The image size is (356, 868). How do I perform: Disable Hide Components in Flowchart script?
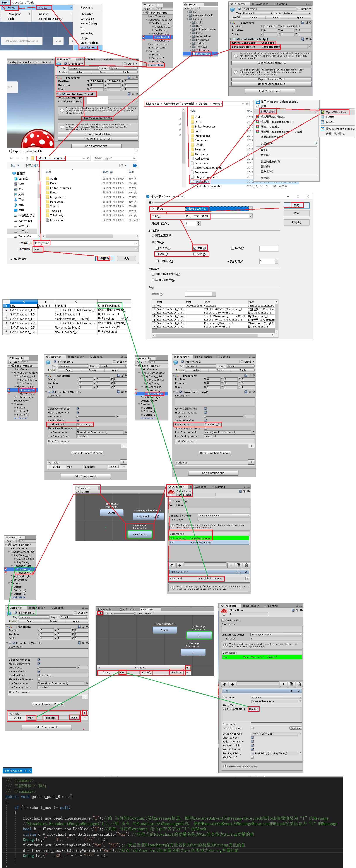click(78, 412)
